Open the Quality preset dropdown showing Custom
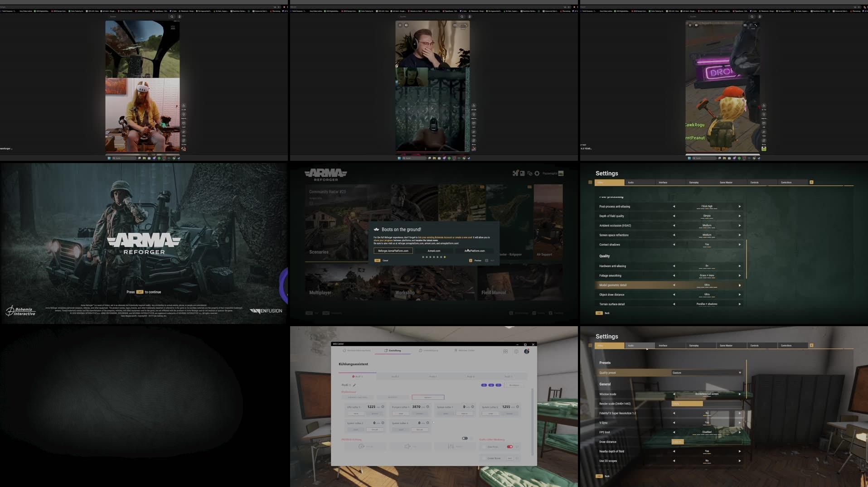This screenshot has height=487, width=868. (x=706, y=372)
